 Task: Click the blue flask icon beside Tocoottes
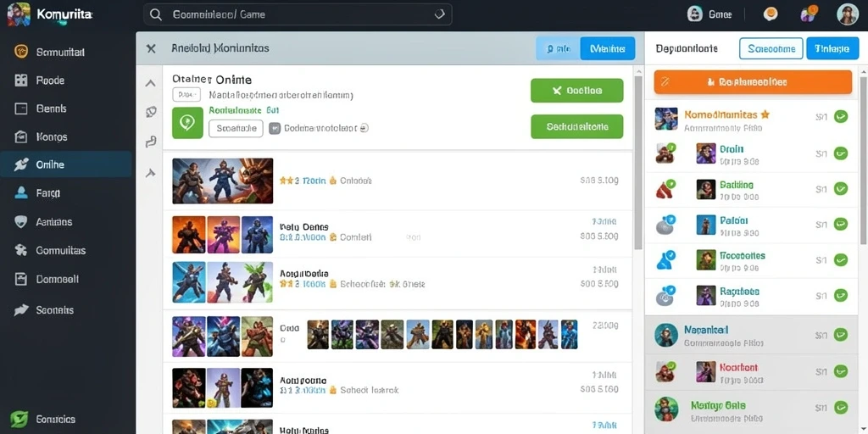pos(665,259)
